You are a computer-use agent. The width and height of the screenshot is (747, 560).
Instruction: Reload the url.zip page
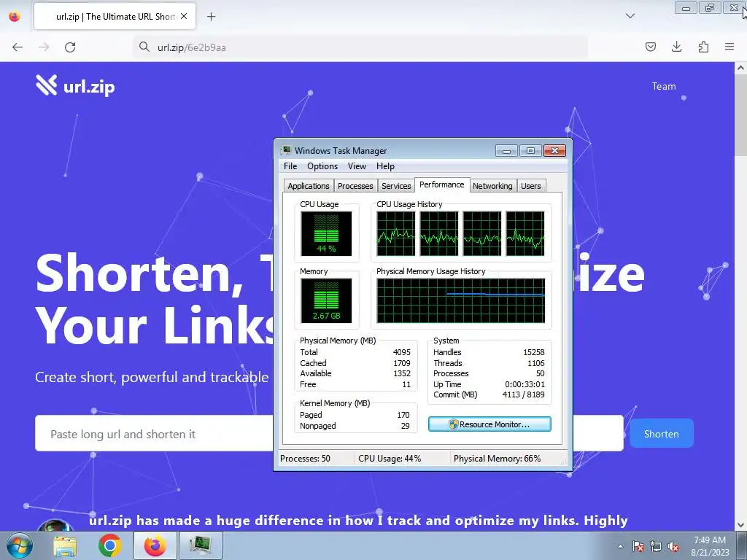click(x=70, y=47)
